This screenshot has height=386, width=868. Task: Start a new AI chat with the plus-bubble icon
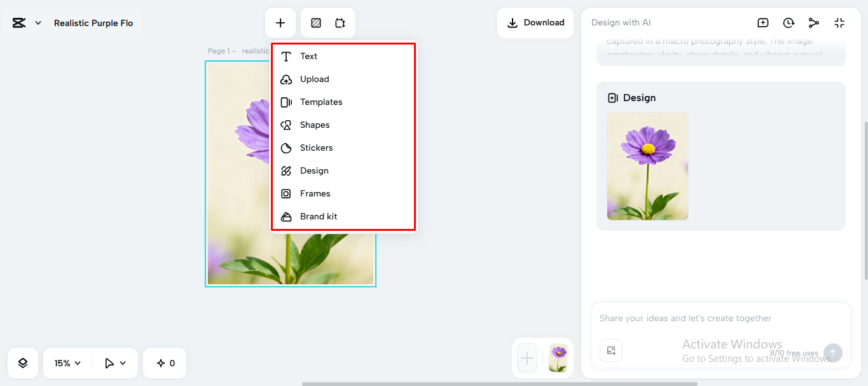click(762, 22)
